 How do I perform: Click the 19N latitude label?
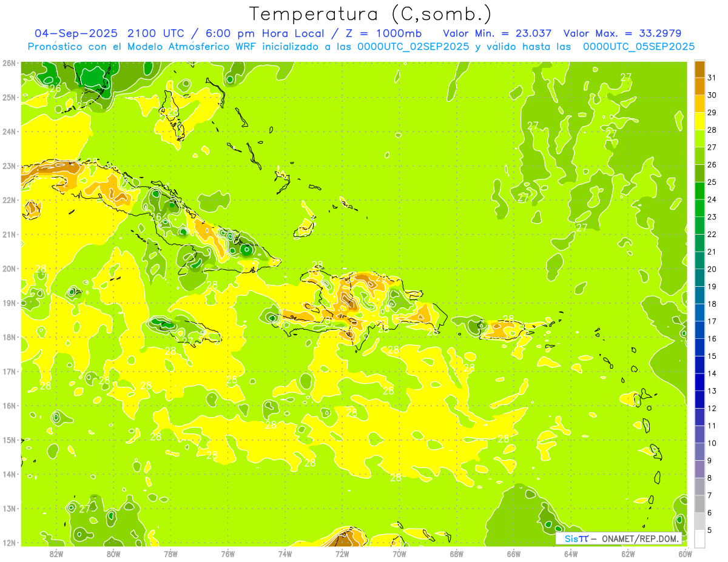pyautogui.click(x=8, y=303)
